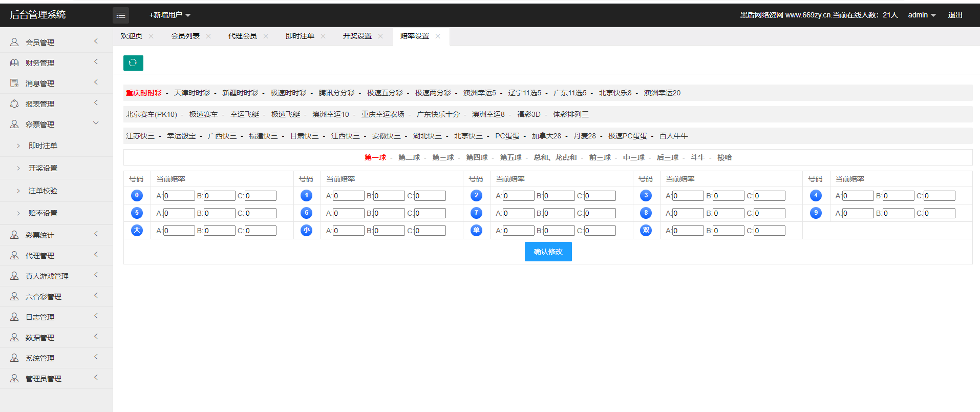Select the 北京赛车(PK10) lottery link
Viewport: 980px width, 412px height.
152,114
